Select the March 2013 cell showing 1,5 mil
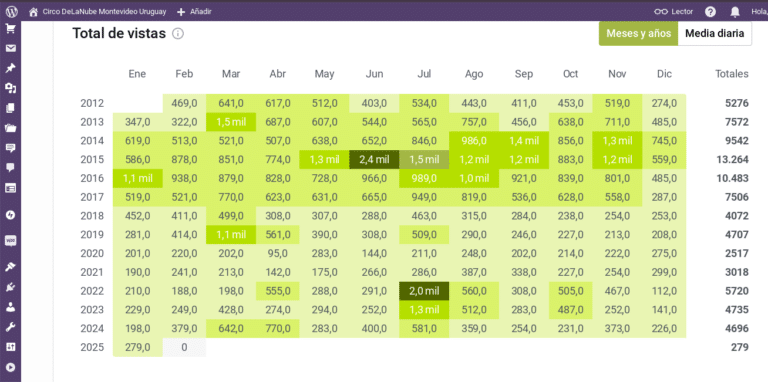Image resolution: width=768 pixels, height=382 pixels. 231,122
